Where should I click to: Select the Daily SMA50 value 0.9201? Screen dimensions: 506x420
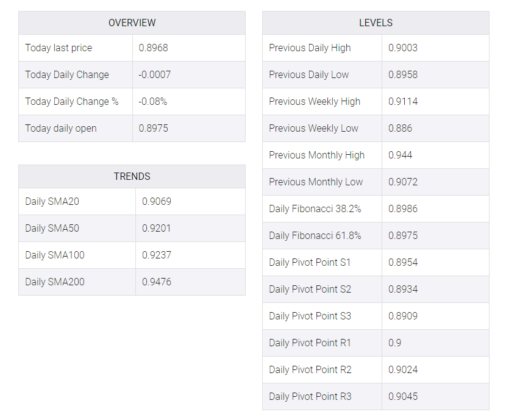[156, 228]
